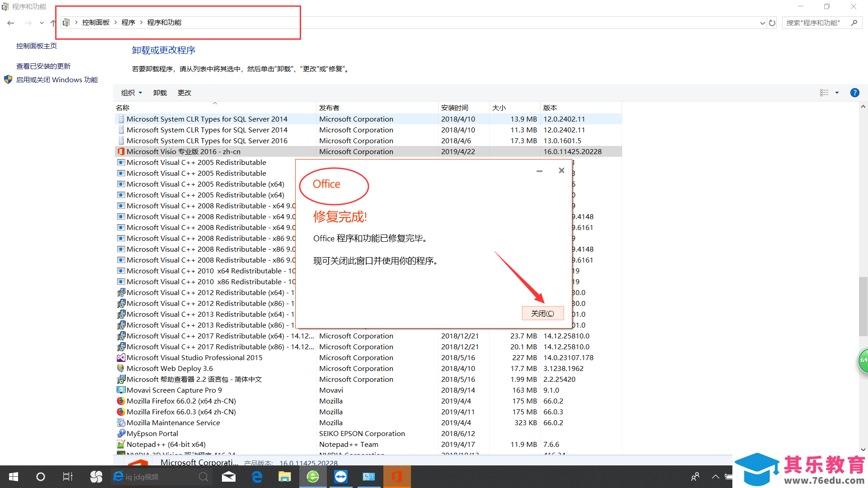The height and width of the screenshot is (488, 868).
Task: Open Task View on taskbar
Action: (68, 477)
